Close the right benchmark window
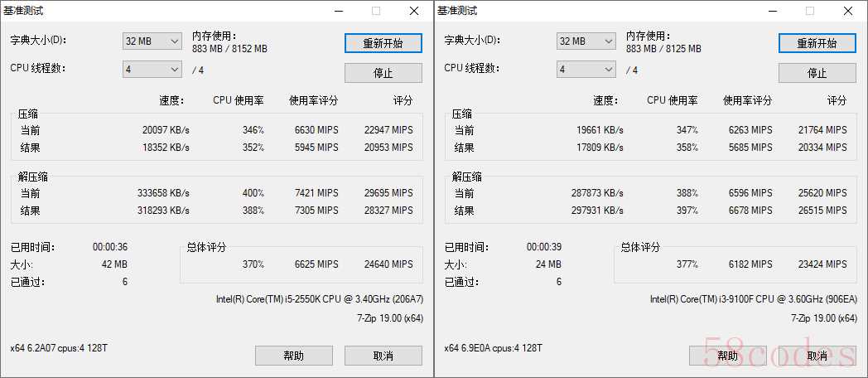868x378 pixels. tap(847, 11)
